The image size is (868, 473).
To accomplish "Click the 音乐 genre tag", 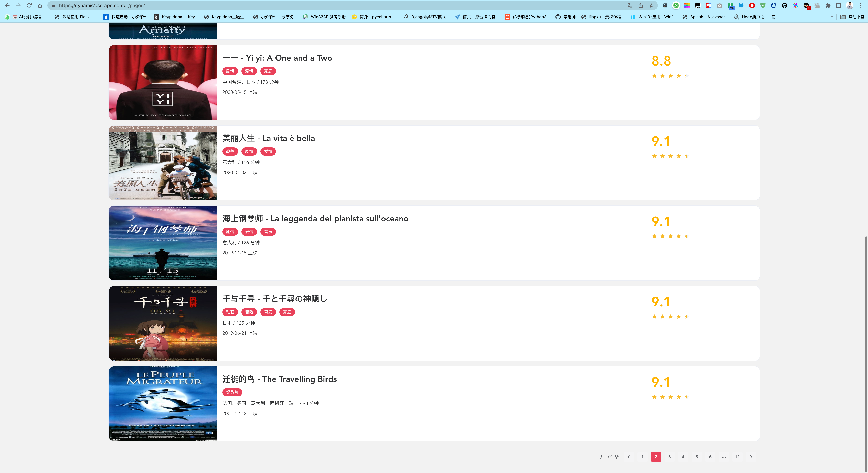I will [x=268, y=232].
